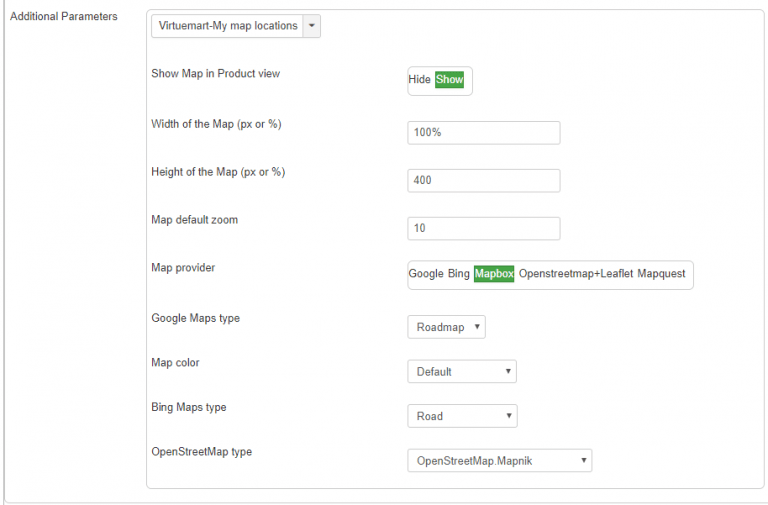768x505 pixels.
Task: Click the Map default zoom input field
Action: point(483,228)
